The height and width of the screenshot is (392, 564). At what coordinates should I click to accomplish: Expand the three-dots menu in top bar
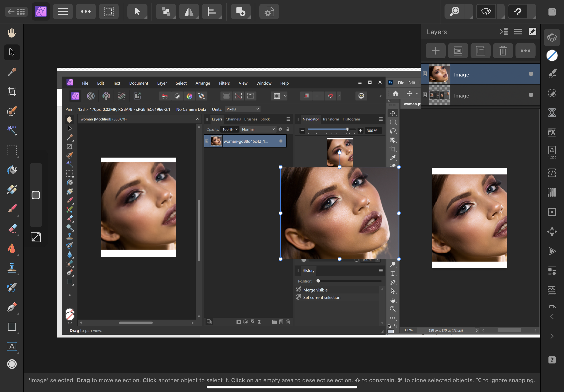click(86, 11)
